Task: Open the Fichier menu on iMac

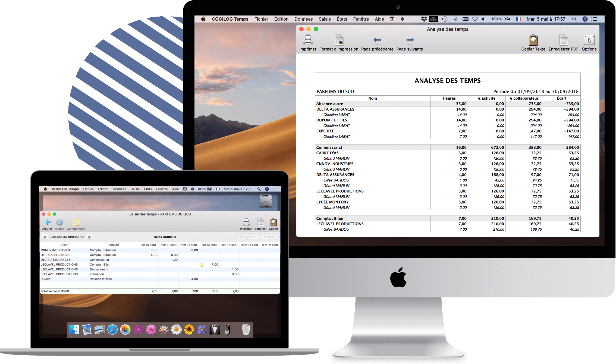Action: click(261, 19)
